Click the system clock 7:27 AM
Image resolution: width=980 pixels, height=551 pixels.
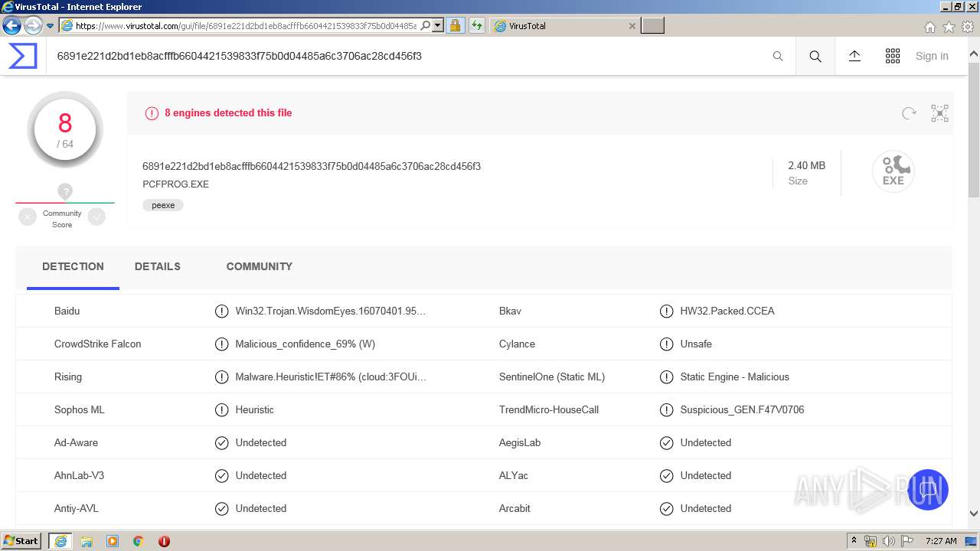(x=941, y=541)
